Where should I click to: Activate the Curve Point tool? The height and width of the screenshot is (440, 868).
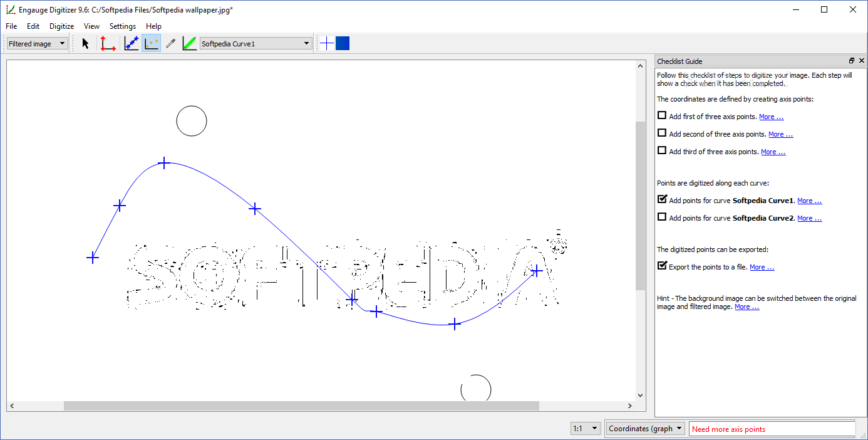coord(132,43)
